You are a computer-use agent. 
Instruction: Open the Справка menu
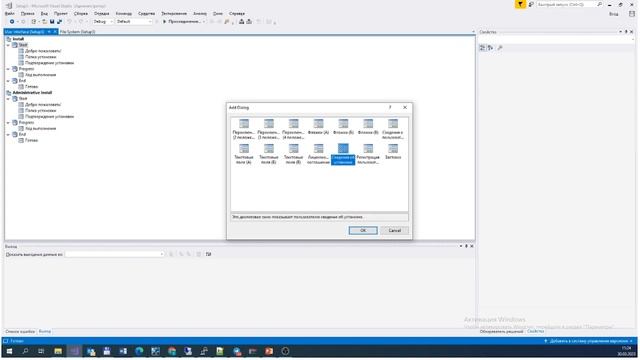pyautogui.click(x=237, y=13)
